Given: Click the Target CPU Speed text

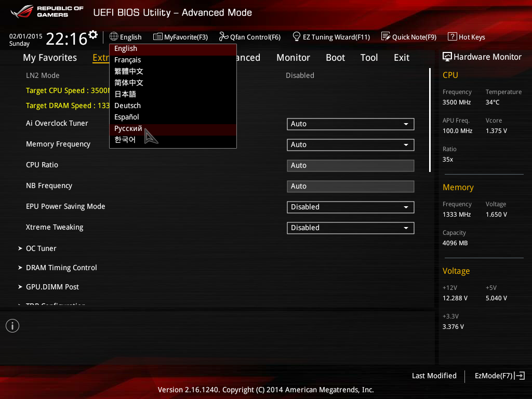Looking at the screenshot, I should (x=68, y=90).
